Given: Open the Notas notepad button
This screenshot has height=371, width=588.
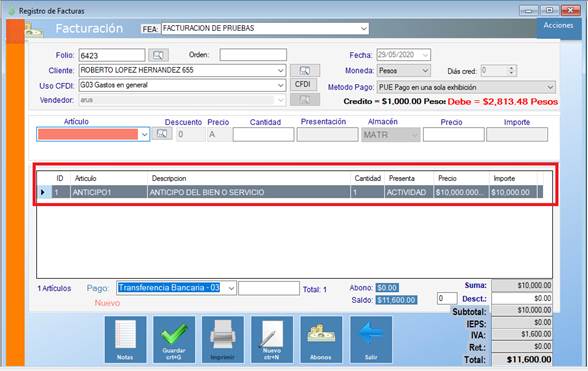Looking at the screenshot, I should (x=125, y=339).
